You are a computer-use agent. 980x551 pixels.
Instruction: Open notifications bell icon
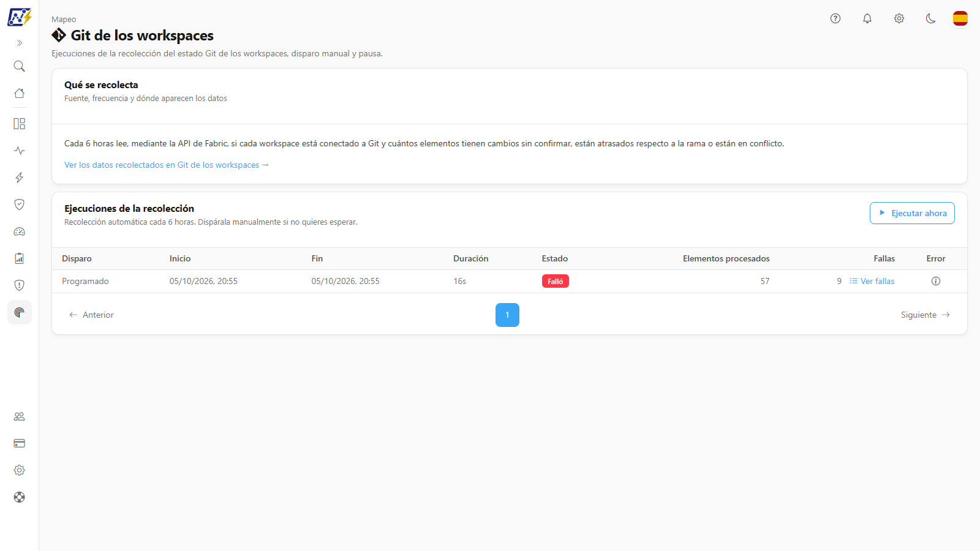click(867, 18)
